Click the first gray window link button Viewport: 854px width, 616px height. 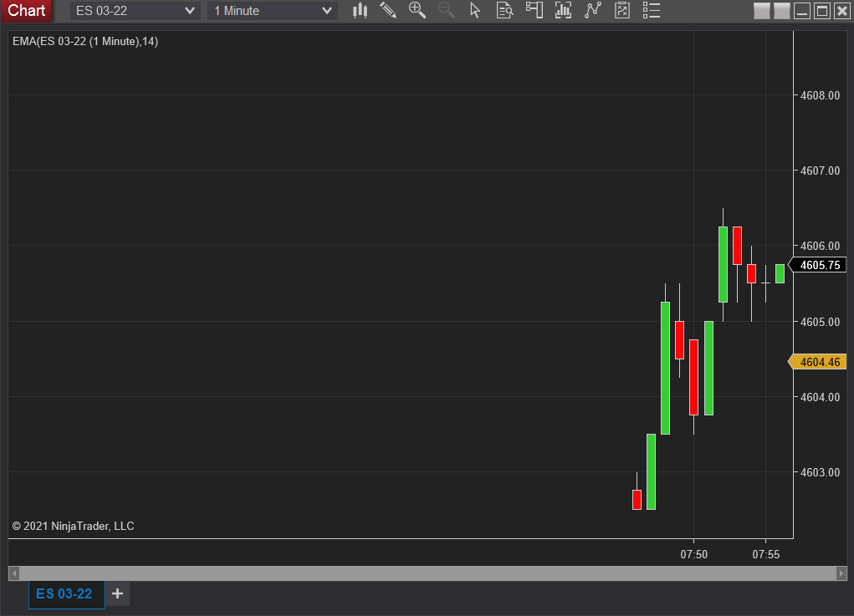click(761, 11)
